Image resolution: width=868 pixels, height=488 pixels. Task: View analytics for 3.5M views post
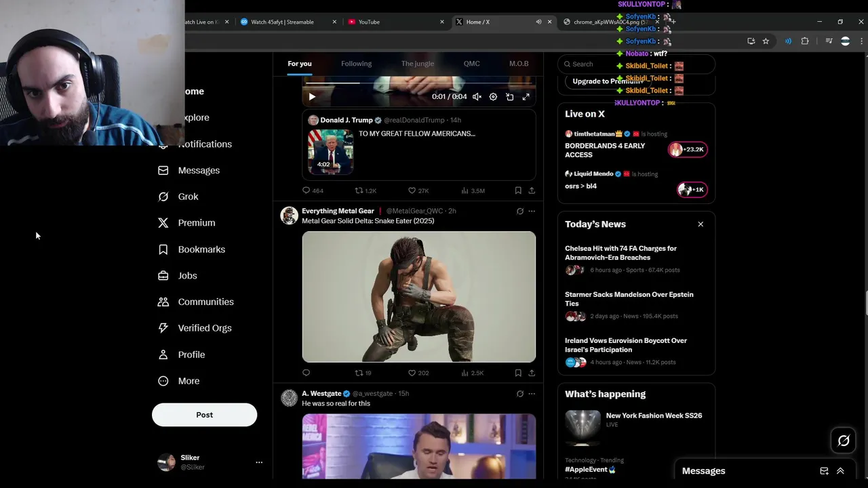[473, 190]
